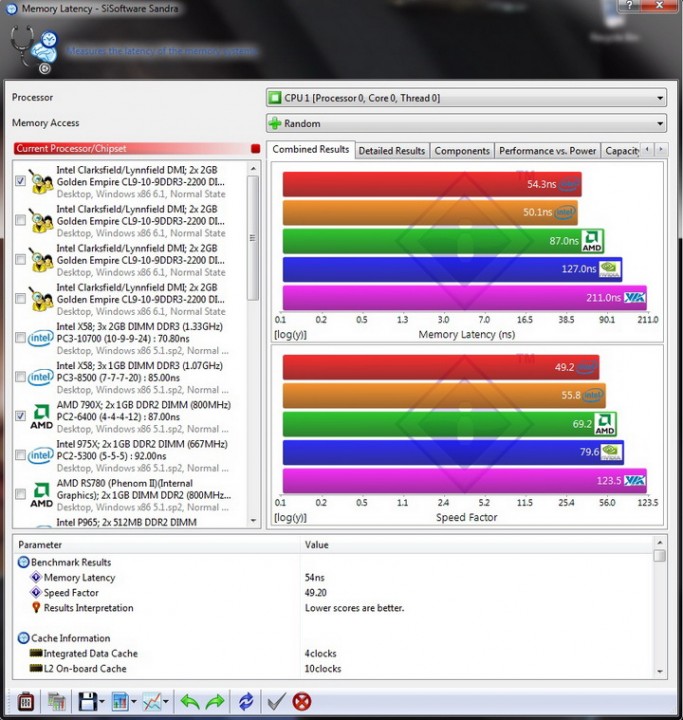Click the AMD logo on the green latency bar

coord(592,241)
